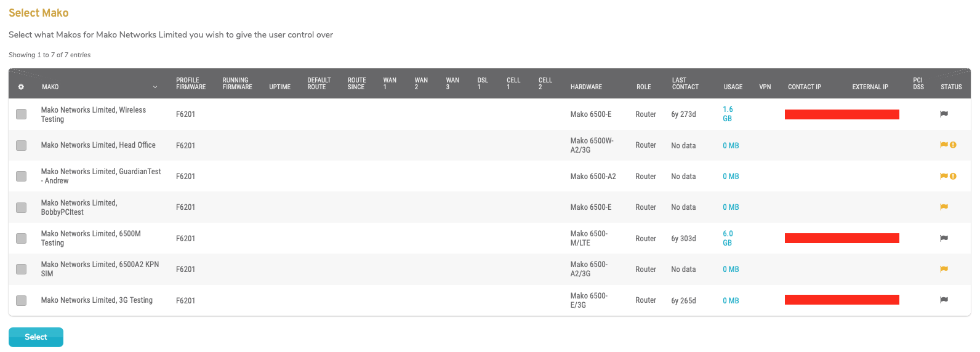Click 'Mako 6500-A2' hardware cell
This screenshot has width=980, height=352.
[593, 177]
